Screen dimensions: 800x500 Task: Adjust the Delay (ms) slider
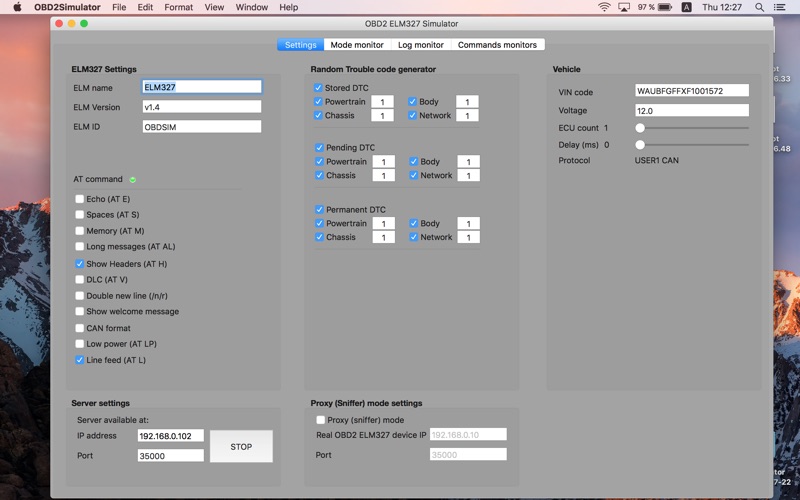pyautogui.click(x=640, y=145)
